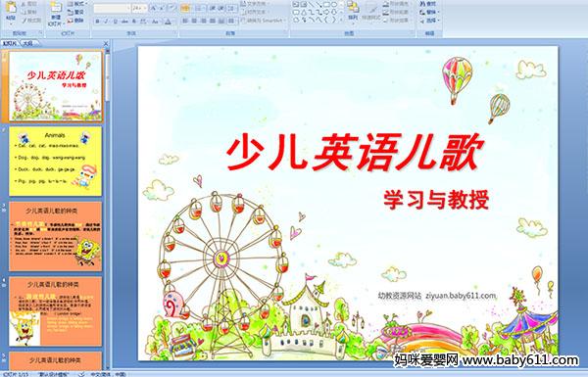Change text case with the Aa icon
This screenshot has height=377, width=588.
[x=155, y=22]
